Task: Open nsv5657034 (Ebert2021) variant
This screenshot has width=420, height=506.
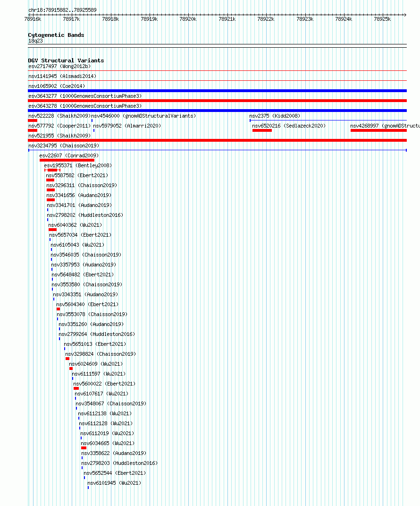Action: 81,235
